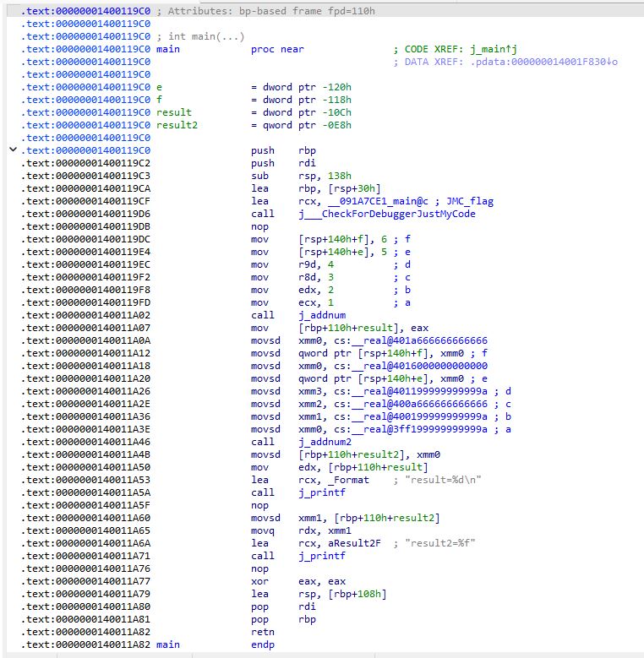This screenshot has height=658, width=644.
Task: Select the j_addnum call target
Action: click(322, 315)
